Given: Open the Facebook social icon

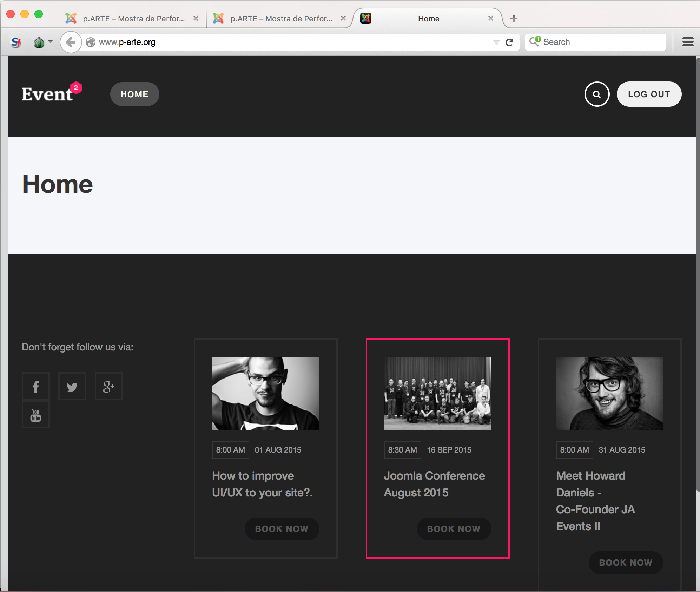Looking at the screenshot, I should [x=36, y=386].
